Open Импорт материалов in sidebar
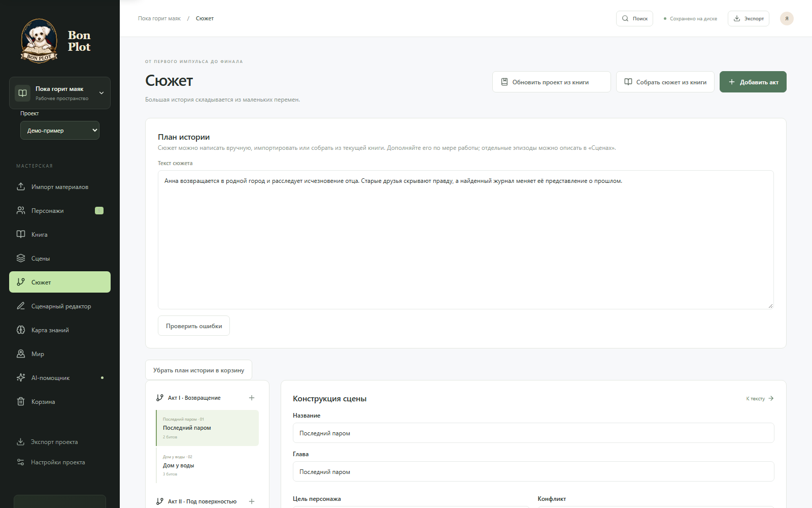The image size is (812, 508). tap(60, 187)
